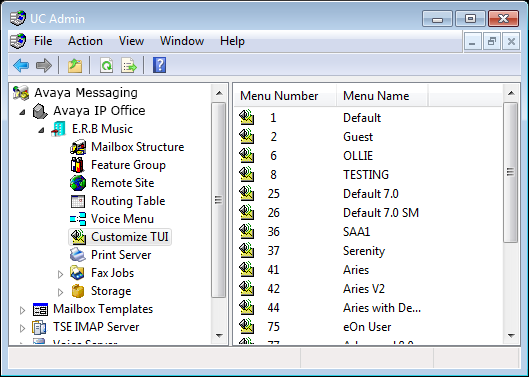Click the Mailbox Structure icon in tree
The height and width of the screenshot is (377, 529).
tap(78, 147)
